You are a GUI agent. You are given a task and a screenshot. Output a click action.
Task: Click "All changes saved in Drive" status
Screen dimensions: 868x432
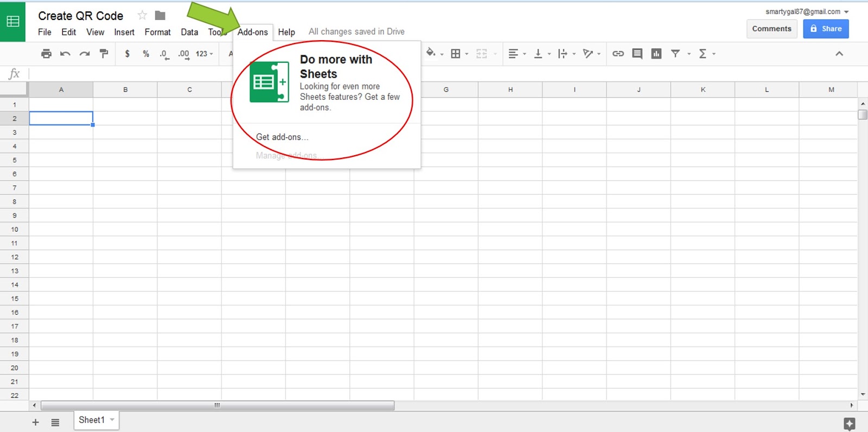click(356, 31)
